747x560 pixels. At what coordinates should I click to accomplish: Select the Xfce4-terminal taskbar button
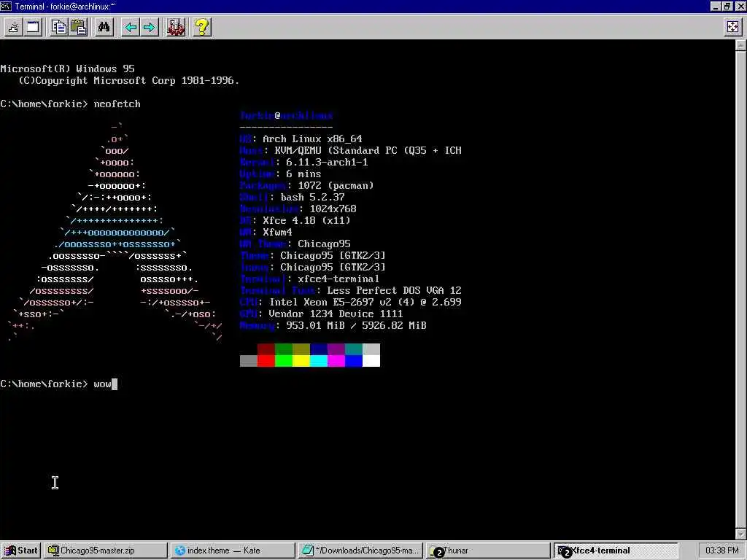pyautogui.click(x=616, y=551)
